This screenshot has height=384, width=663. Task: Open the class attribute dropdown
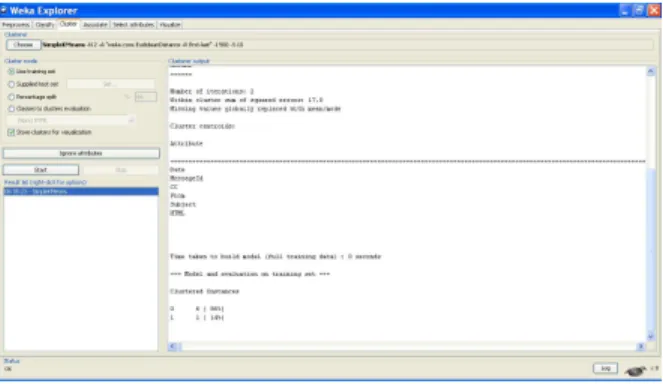71,121
